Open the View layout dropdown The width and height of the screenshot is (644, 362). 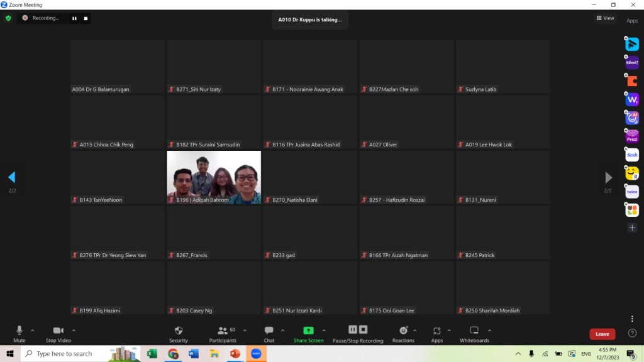pyautogui.click(x=605, y=18)
